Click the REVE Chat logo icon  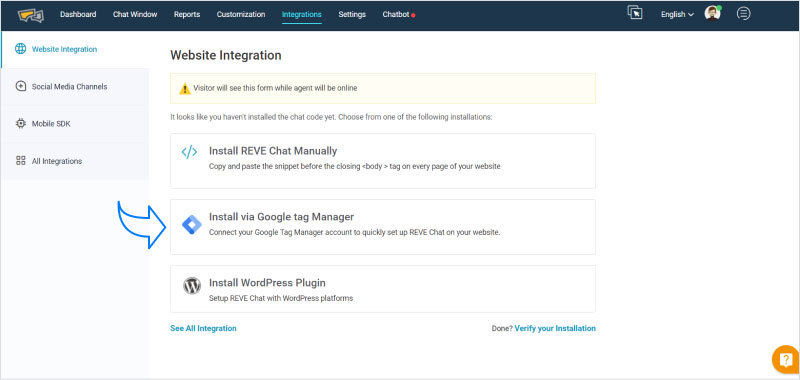(x=31, y=15)
